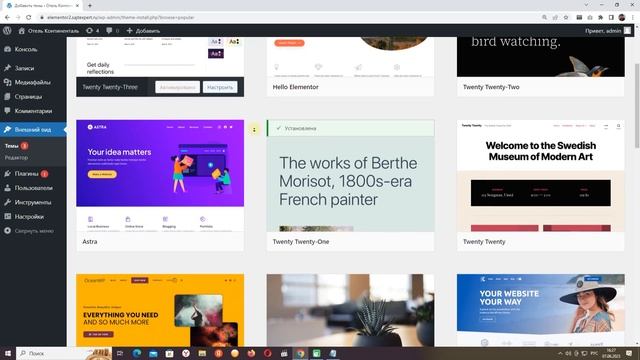Open Twenty Twenty theme preview
This screenshot has height=360, width=640.
point(540,176)
